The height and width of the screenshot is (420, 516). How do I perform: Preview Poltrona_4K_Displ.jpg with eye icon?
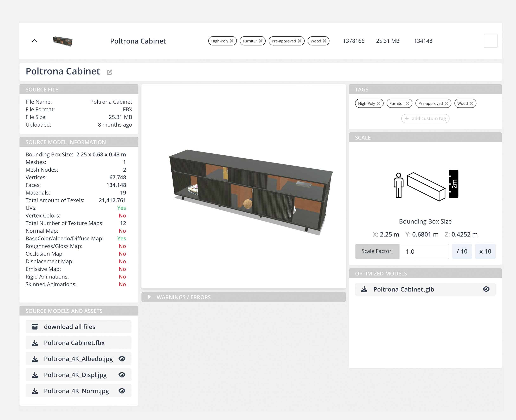click(122, 375)
